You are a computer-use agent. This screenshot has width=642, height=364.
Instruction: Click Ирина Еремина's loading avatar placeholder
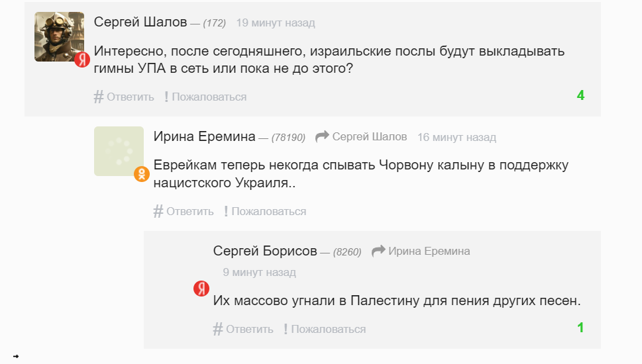[119, 151]
